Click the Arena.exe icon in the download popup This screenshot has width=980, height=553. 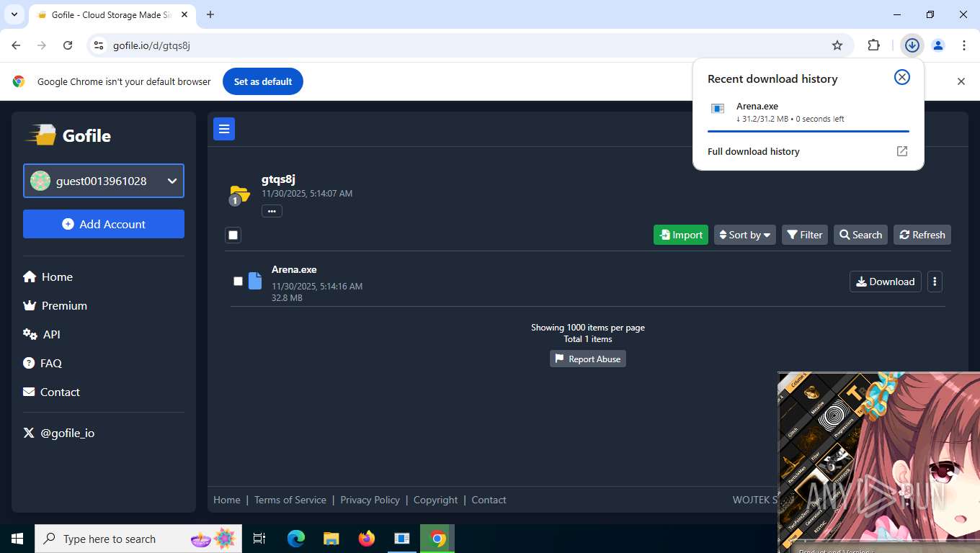pos(718,109)
